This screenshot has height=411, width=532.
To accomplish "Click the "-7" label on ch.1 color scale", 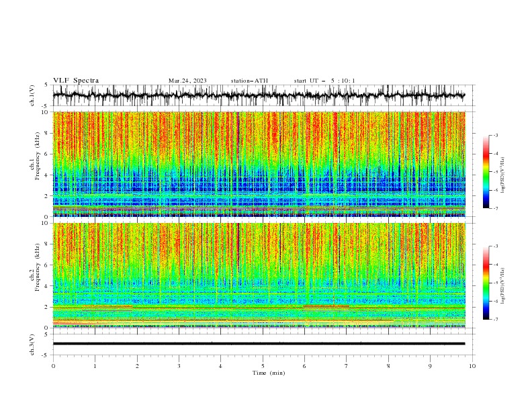I will pos(495,208).
